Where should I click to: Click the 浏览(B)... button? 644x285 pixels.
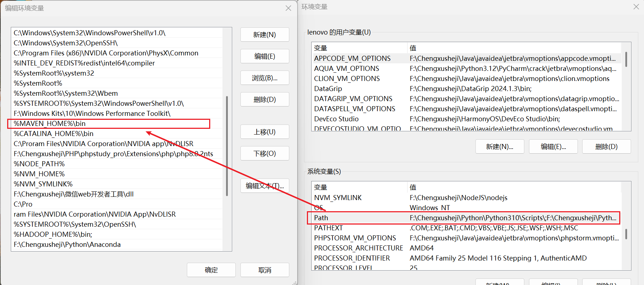point(264,78)
